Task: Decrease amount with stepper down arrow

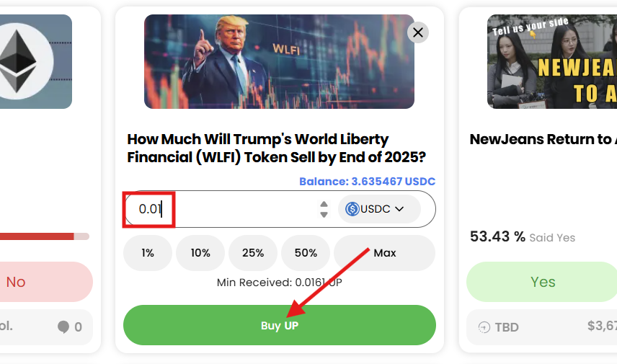Action: (324, 214)
